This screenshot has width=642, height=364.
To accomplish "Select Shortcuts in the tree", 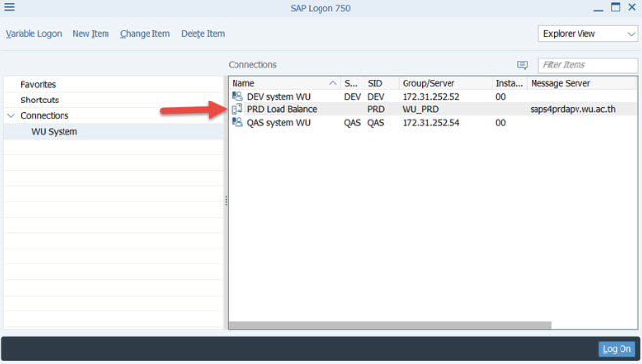I will pyautogui.click(x=40, y=100).
